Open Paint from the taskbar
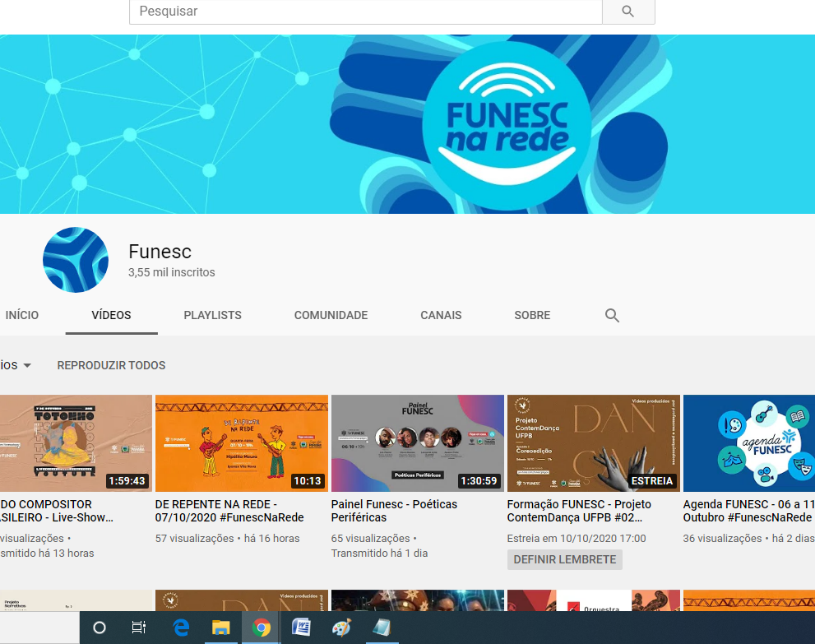Viewport: 815px width, 644px height. 341,628
